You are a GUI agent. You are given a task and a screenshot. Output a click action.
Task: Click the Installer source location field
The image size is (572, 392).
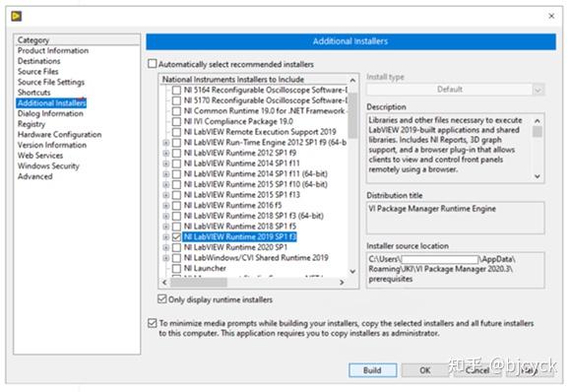point(455,270)
